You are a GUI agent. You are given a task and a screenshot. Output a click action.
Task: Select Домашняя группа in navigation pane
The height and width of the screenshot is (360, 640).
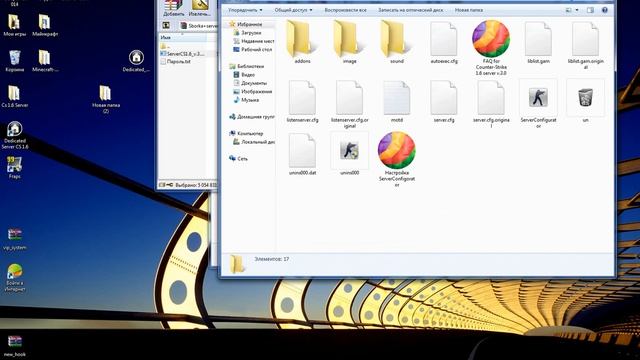pos(251,117)
